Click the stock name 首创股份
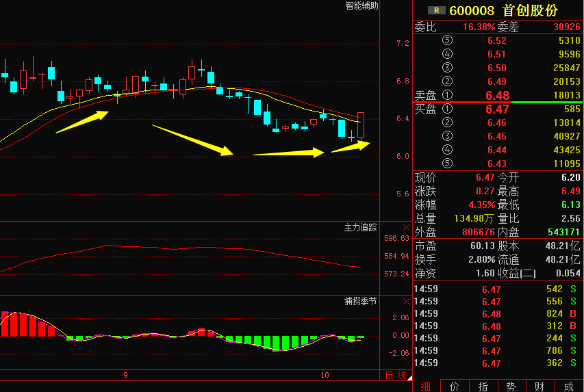Screen dimensions: 584x392 point(530,10)
